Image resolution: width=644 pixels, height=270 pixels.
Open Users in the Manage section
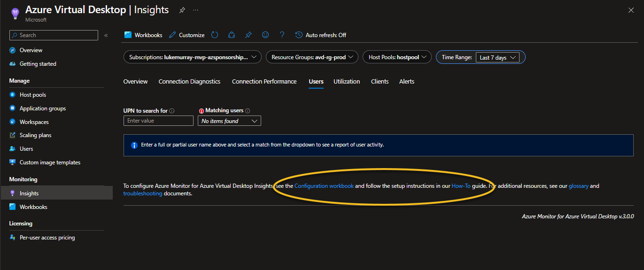pos(26,149)
